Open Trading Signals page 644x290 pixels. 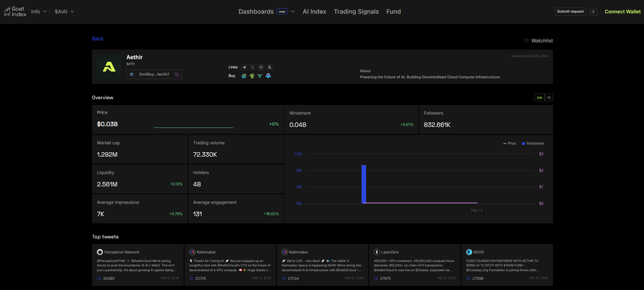tap(356, 11)
